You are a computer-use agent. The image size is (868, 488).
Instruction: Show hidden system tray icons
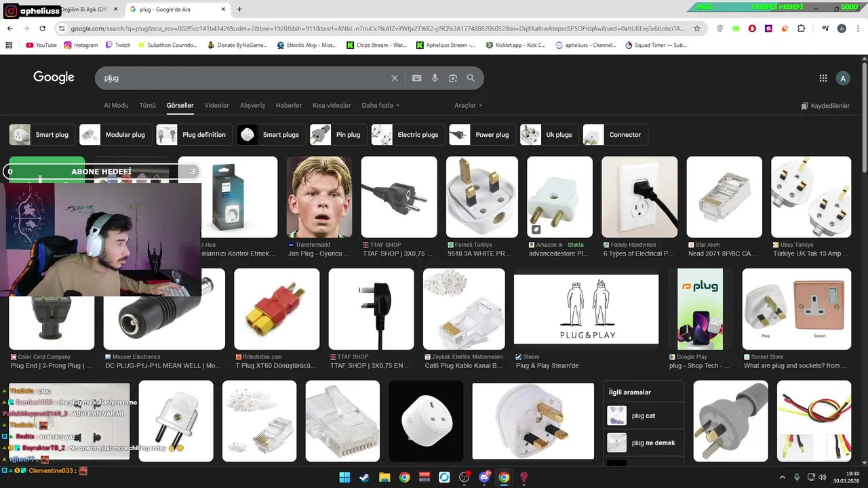click(782, 477)
